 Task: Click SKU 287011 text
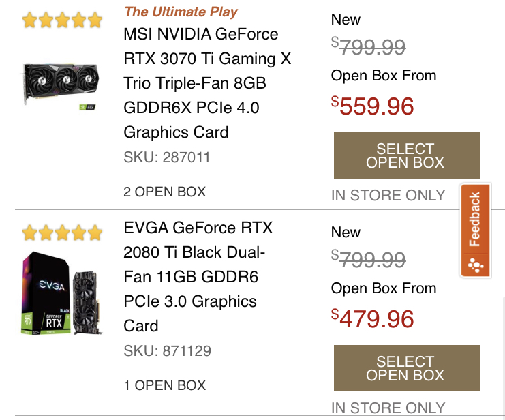(x=167, y=157)
